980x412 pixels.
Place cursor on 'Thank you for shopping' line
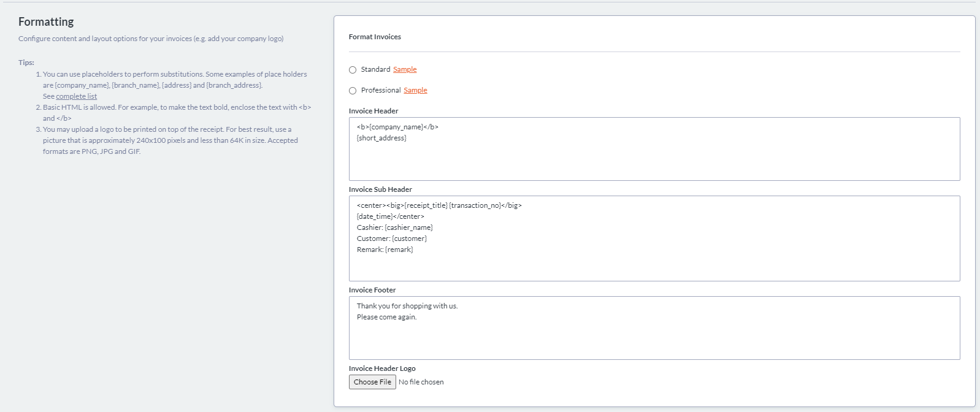point(407,306)
